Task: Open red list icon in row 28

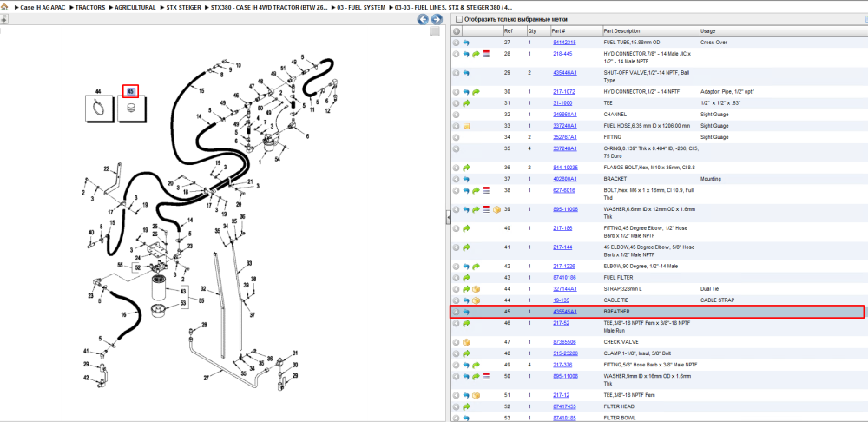Action: pyautogui.click(x=486, y=55)
